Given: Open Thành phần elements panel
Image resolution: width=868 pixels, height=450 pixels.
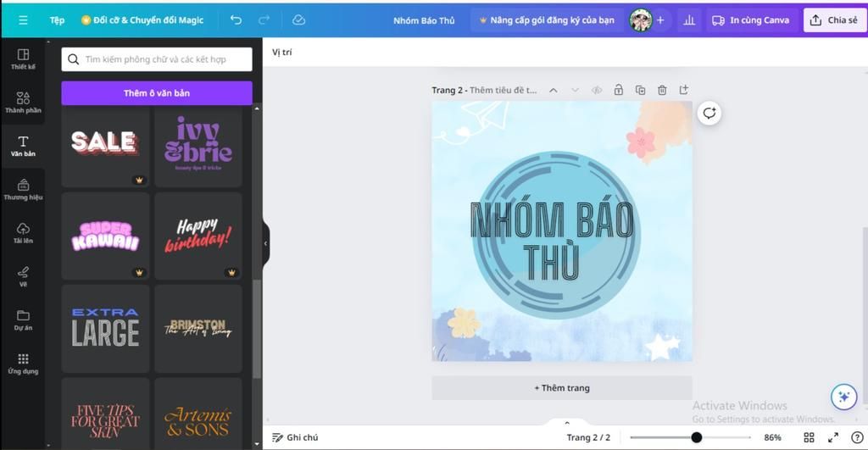Looking at the screenshot, I should [23, 103].
